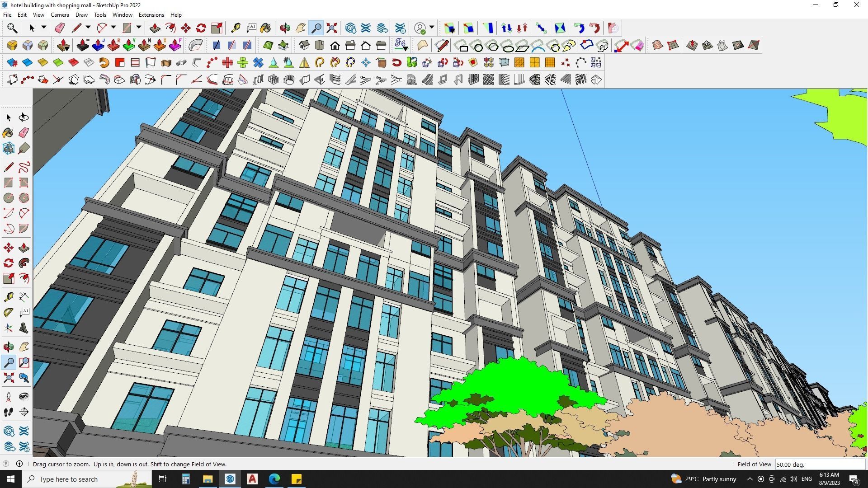868x488 pixels.
Task: Click the ENG language indicator
Action: coord(807,479)
